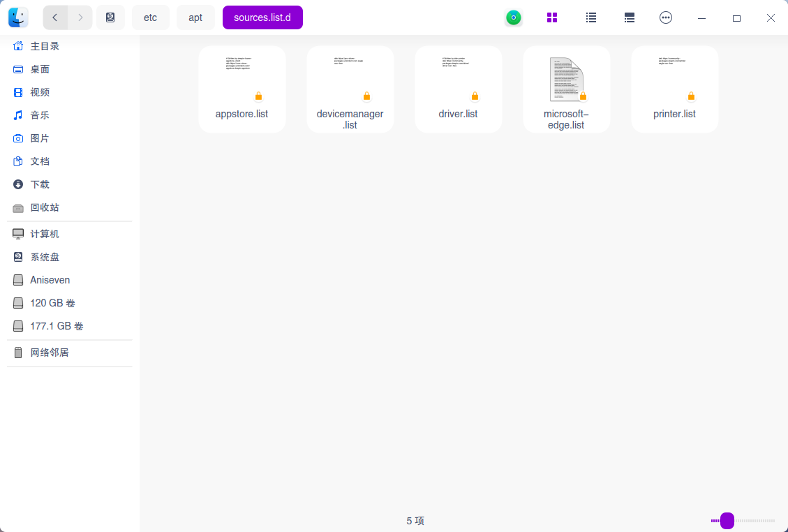
Task: Open the Documents (文档) folder
Action: point(40,161)
